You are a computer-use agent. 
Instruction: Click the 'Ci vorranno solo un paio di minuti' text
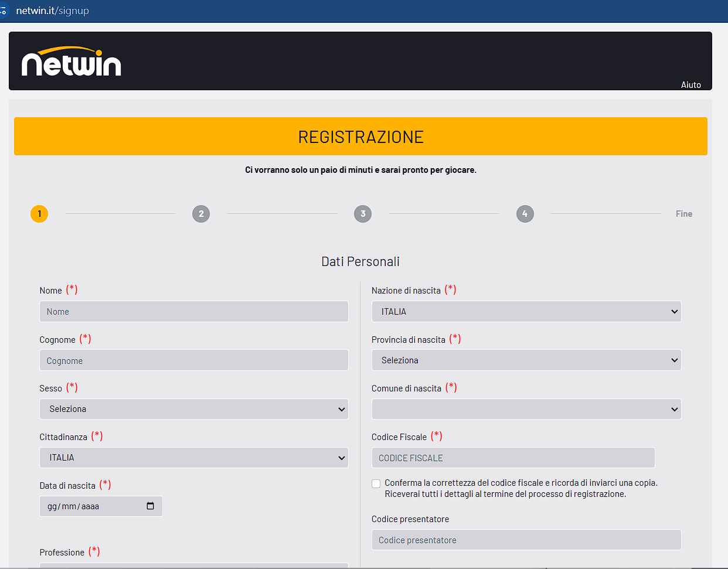tap(360, 170)
